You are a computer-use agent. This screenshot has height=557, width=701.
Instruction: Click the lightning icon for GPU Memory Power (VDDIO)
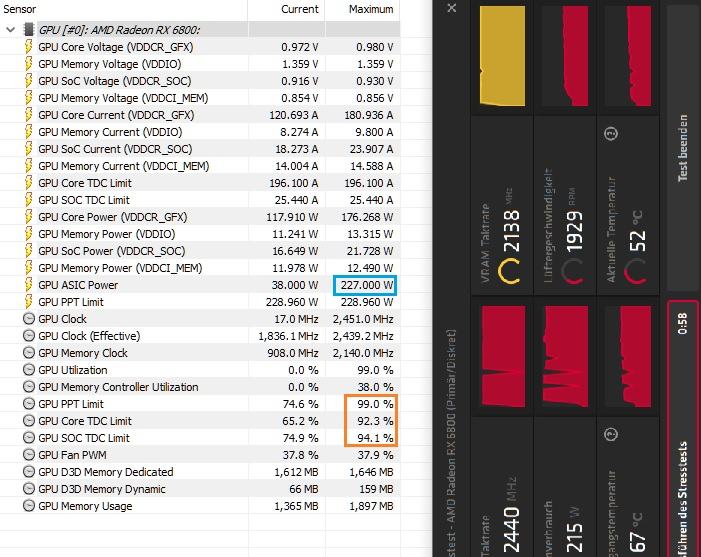click(x=29, y=234)
